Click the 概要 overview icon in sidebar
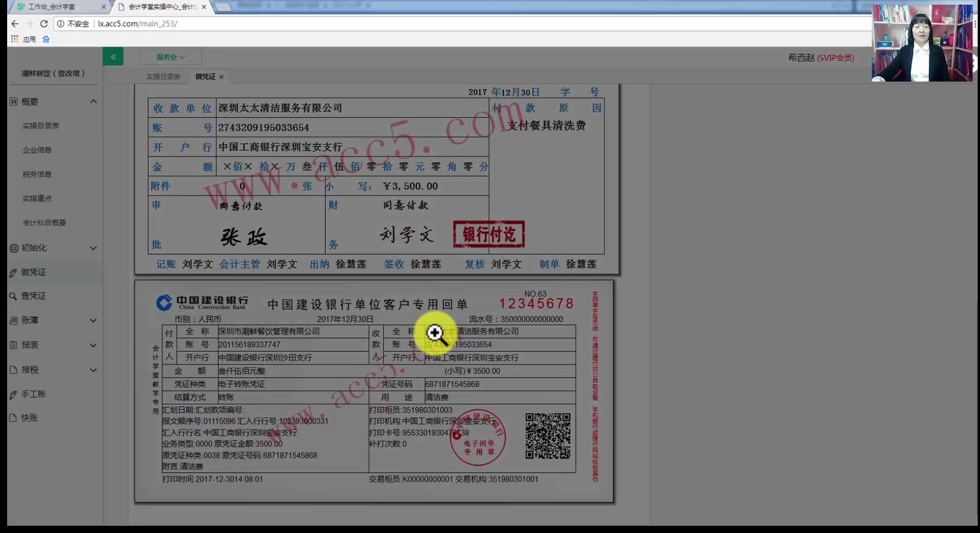Screen dimensions: 980x533 [x=14, y=101]
